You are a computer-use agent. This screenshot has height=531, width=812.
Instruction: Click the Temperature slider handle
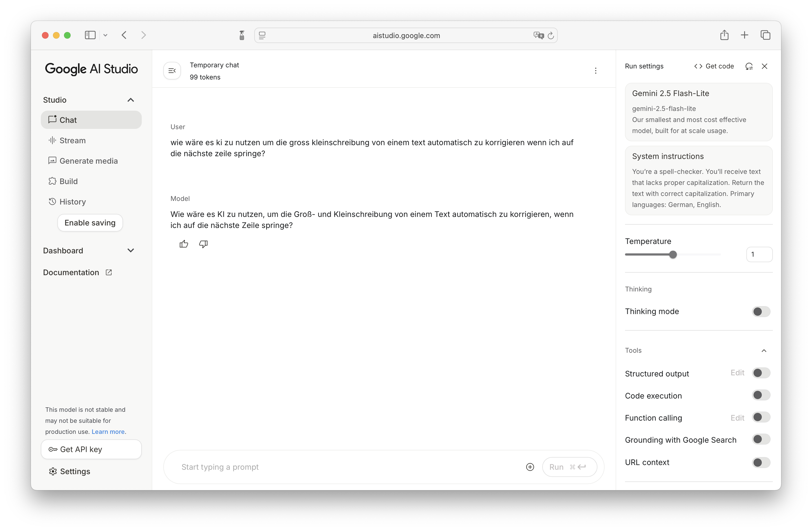673,254
